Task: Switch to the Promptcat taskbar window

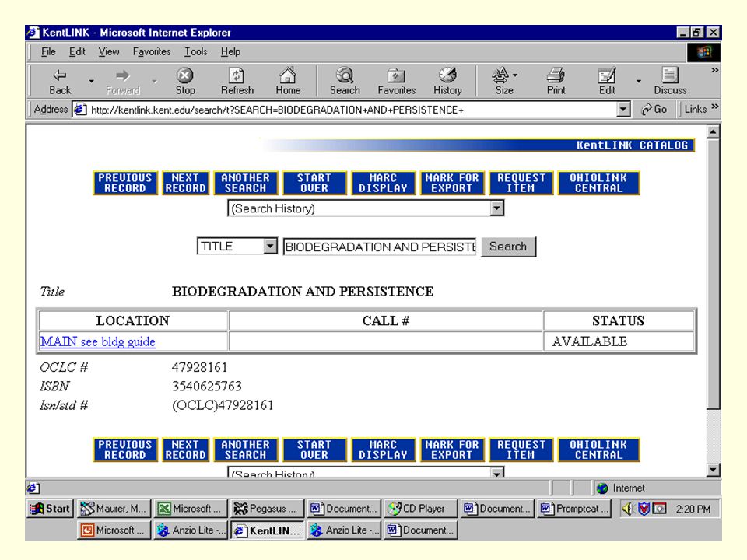Action: click(x=573, y=509)
